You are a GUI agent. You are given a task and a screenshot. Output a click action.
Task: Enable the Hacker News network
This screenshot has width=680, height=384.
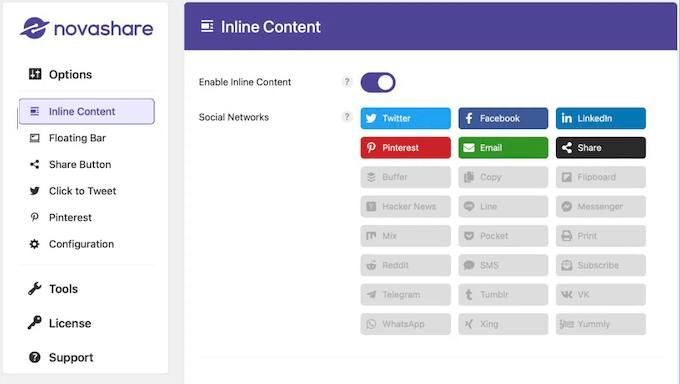(405, 207)
